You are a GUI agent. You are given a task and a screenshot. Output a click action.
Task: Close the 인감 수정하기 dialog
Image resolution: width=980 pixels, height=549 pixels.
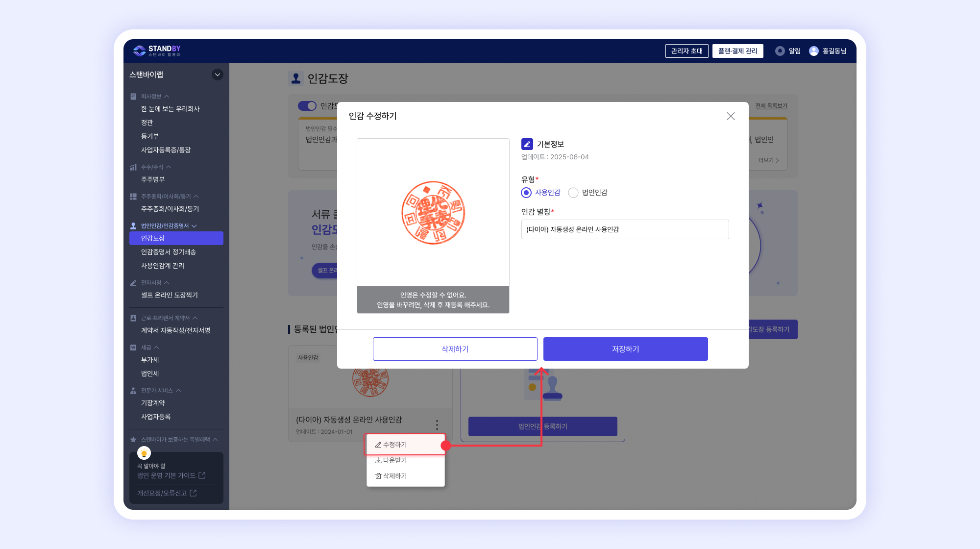(731, 116)
